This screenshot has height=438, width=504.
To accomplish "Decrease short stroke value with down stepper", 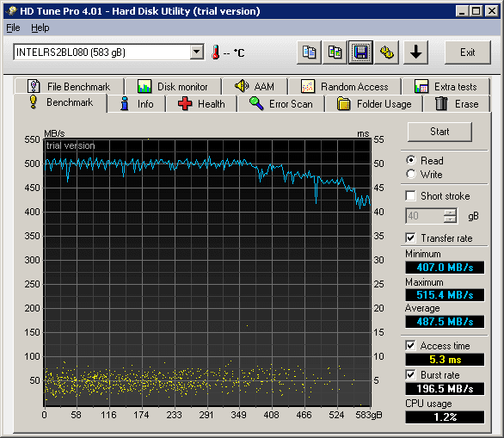I will (450, 219).
